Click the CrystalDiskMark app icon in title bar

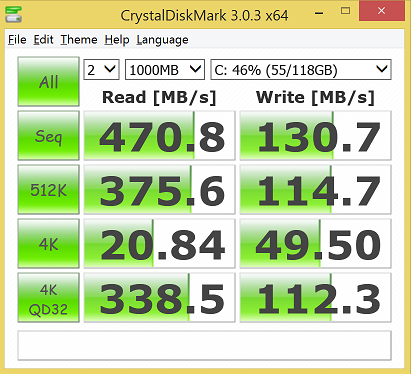click(x=13, y=14)
